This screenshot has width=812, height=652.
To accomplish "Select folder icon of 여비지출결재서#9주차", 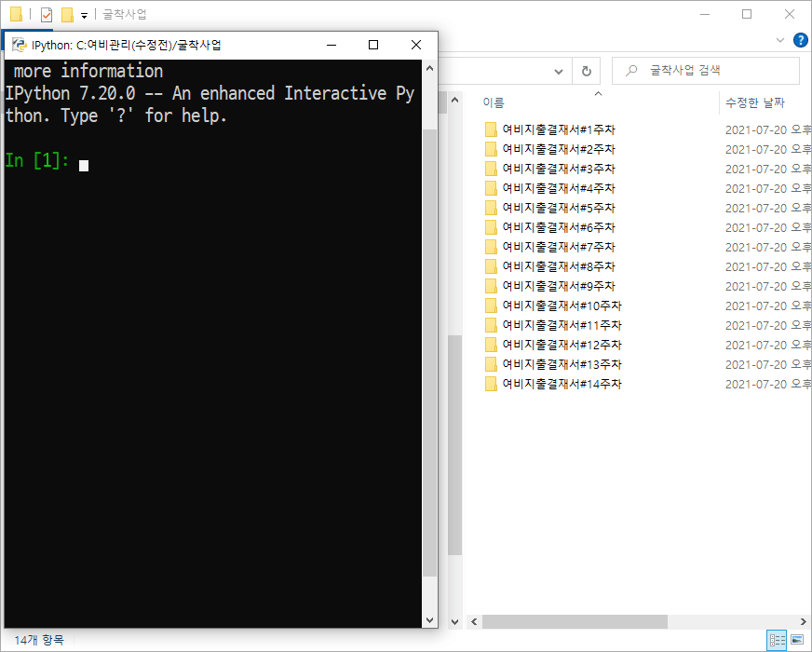I will click(491, 286).
